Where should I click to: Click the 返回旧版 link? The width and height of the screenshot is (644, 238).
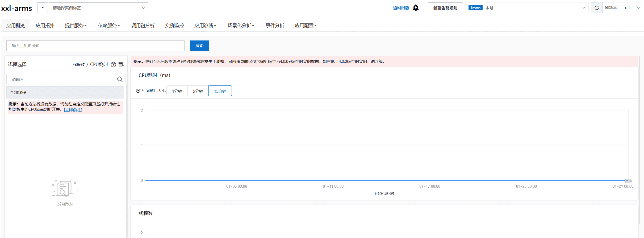[x=401, y=8]
